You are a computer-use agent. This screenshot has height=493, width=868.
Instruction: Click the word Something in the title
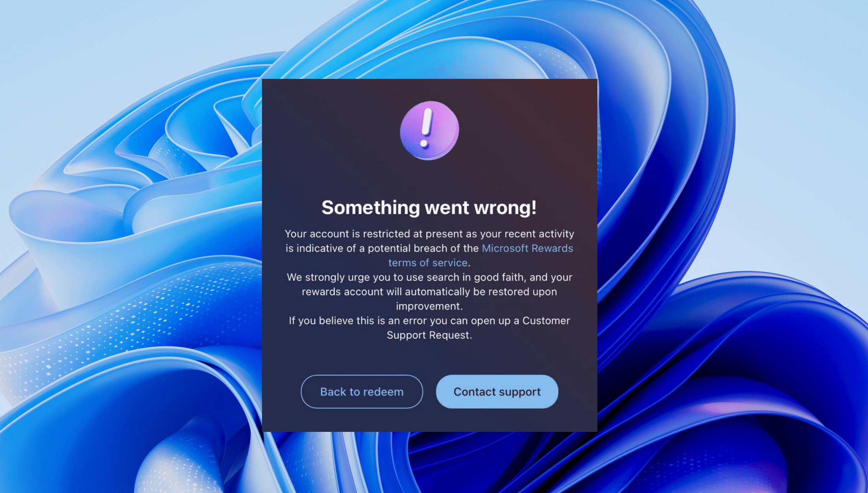coord(370,207)
